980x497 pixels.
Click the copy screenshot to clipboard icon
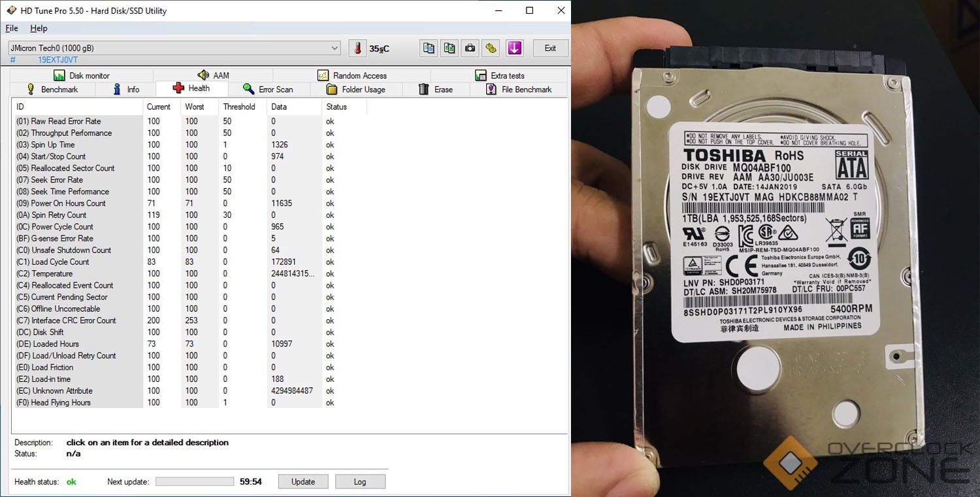click(449, 48)
